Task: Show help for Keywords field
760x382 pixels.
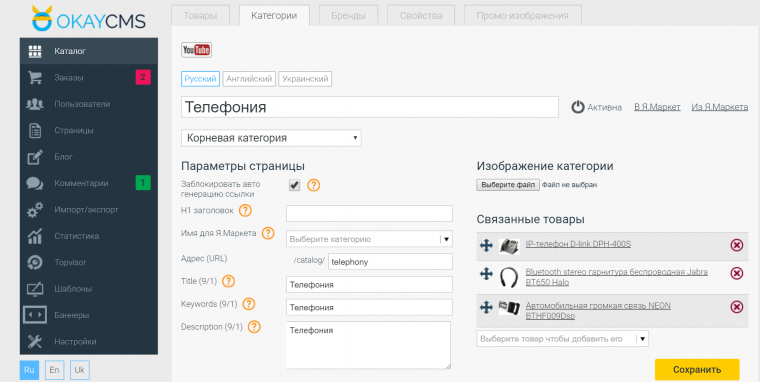Action: click(249, 304)
